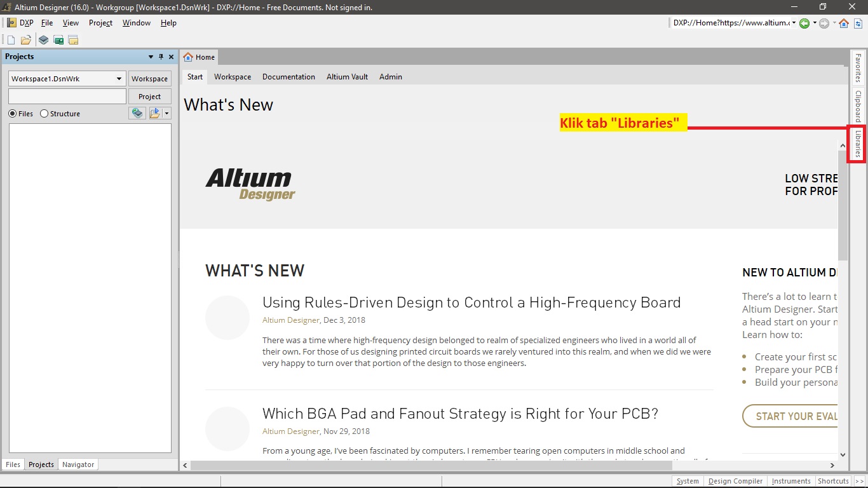868x488 pixels.
Task: Click the grey forward navigation arrow
Action: click(824, 23)
